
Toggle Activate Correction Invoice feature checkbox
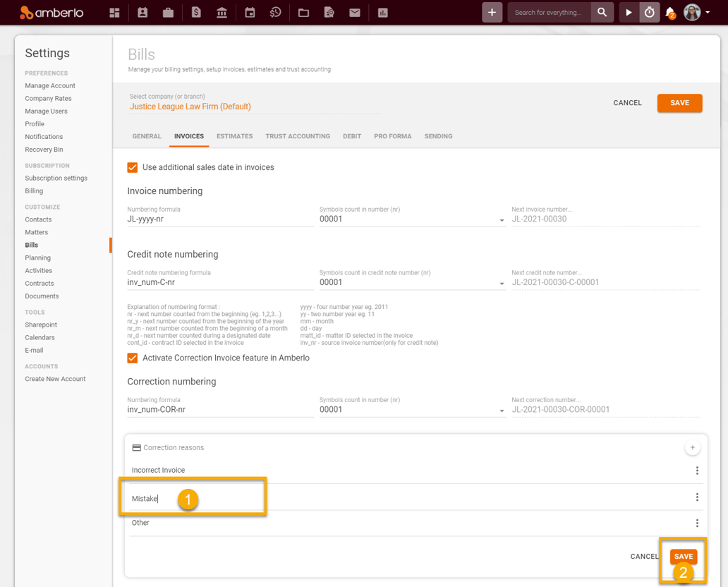click(x=133, y=358)
